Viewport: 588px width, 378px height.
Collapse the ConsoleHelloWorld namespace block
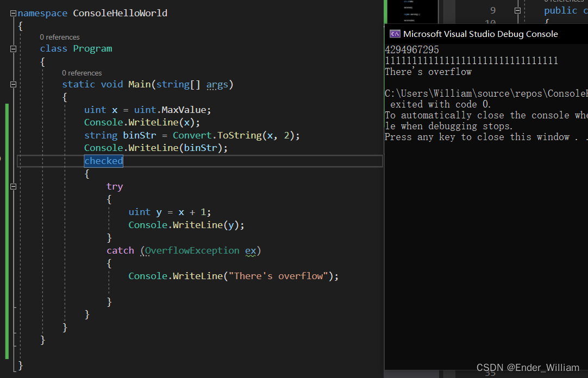(14, 13)
